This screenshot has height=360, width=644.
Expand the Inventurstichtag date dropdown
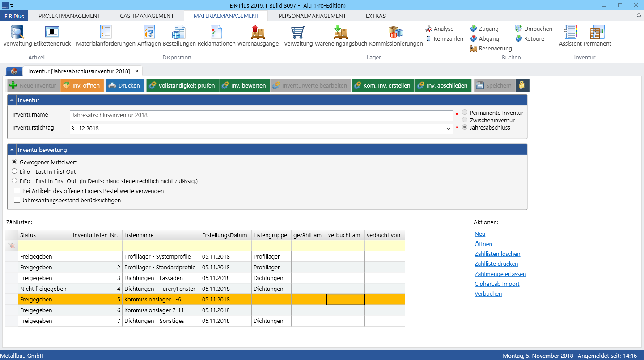pos(449,129)
